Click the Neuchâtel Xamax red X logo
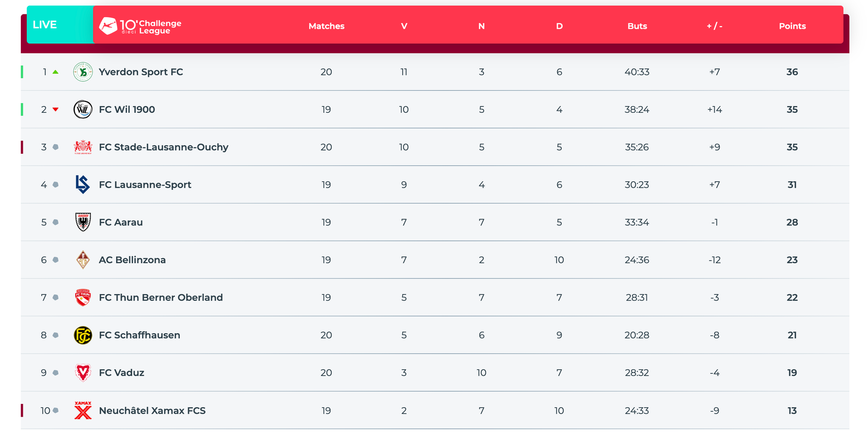Image resolution: width=868 pixels, height=440 pixels. (83, 410)
